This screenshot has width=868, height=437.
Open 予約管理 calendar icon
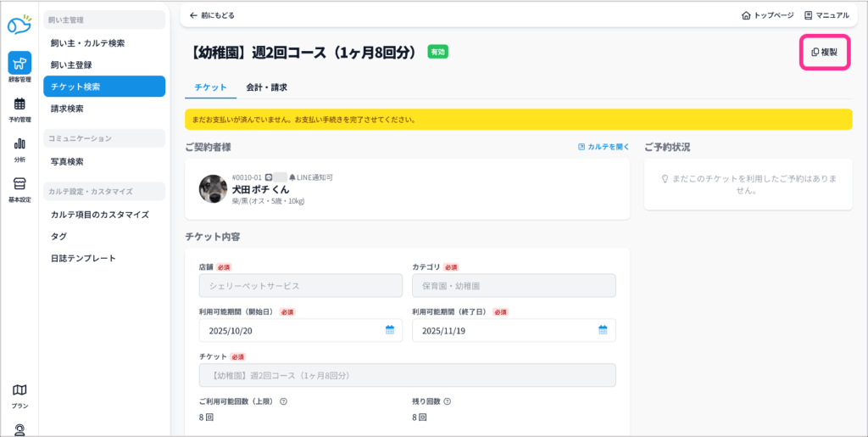tap(19, 109)
